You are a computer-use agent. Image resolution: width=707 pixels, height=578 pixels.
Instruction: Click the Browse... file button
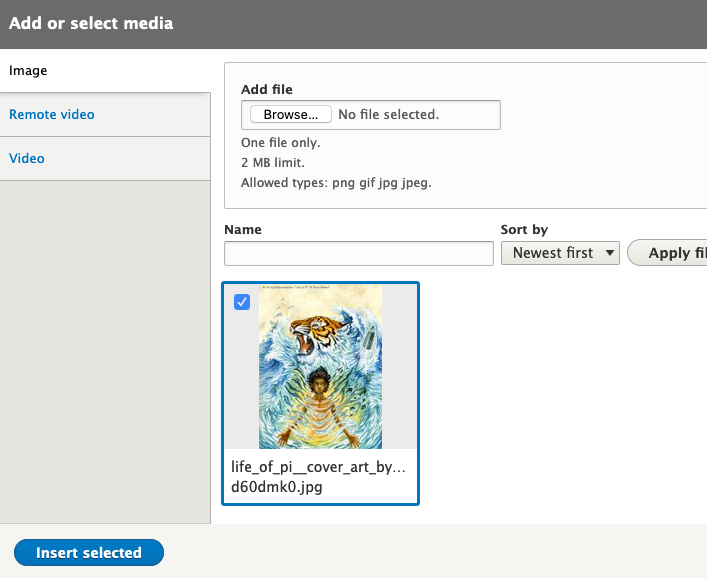click(291, 115)
